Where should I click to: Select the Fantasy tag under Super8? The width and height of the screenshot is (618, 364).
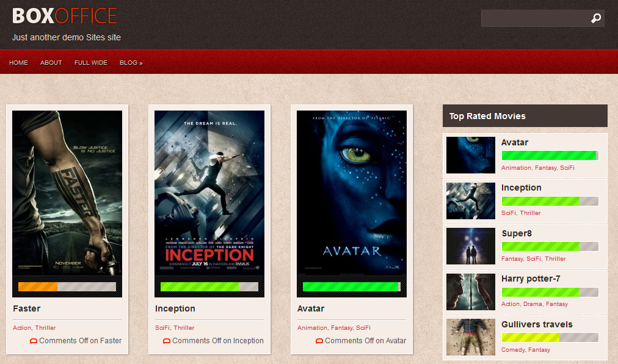coord(512,259)
